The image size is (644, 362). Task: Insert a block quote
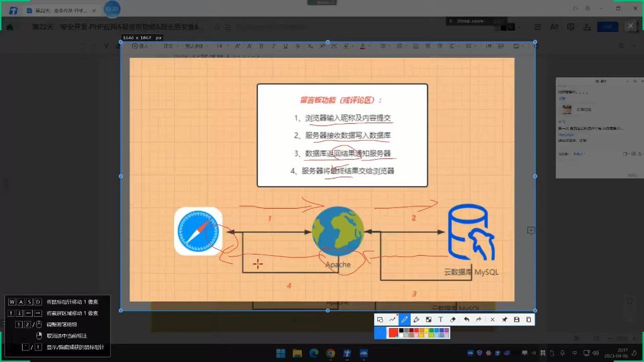(x=489, y=47)
